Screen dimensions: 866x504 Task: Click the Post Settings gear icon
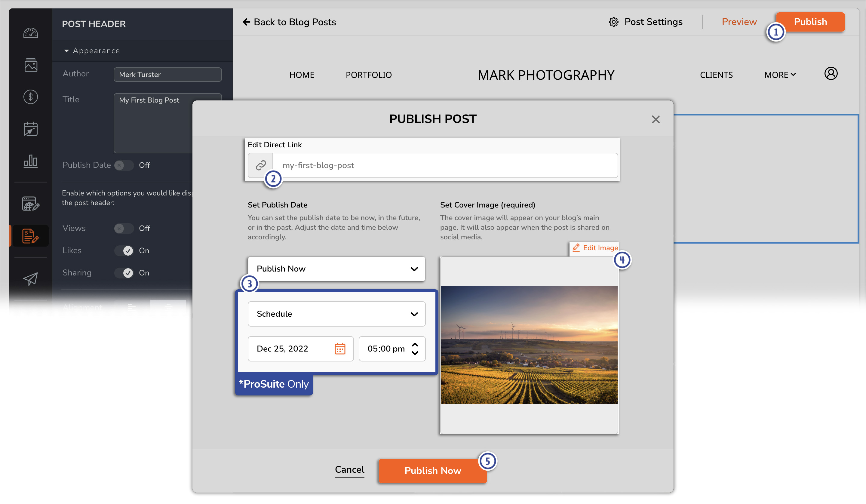click(613, 22)
